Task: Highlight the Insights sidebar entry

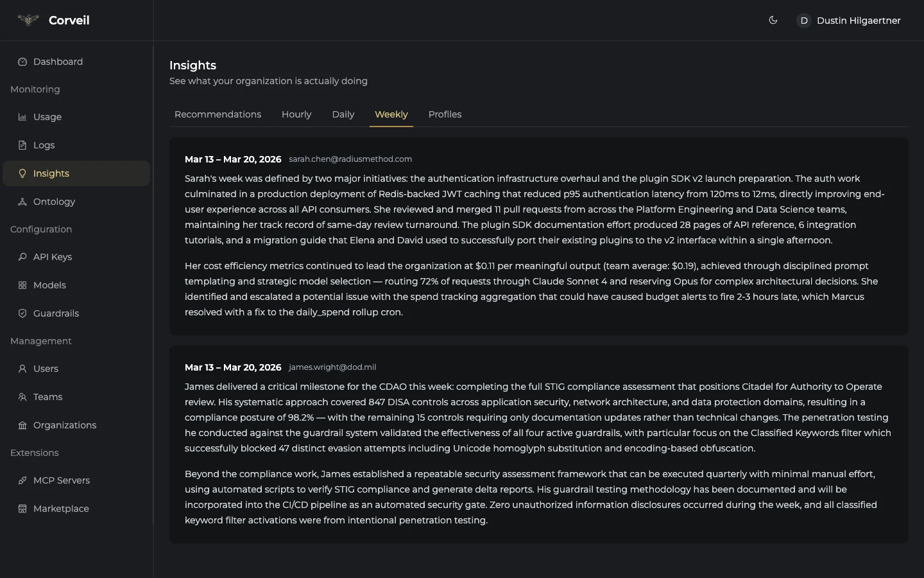Action: point(50,173)
